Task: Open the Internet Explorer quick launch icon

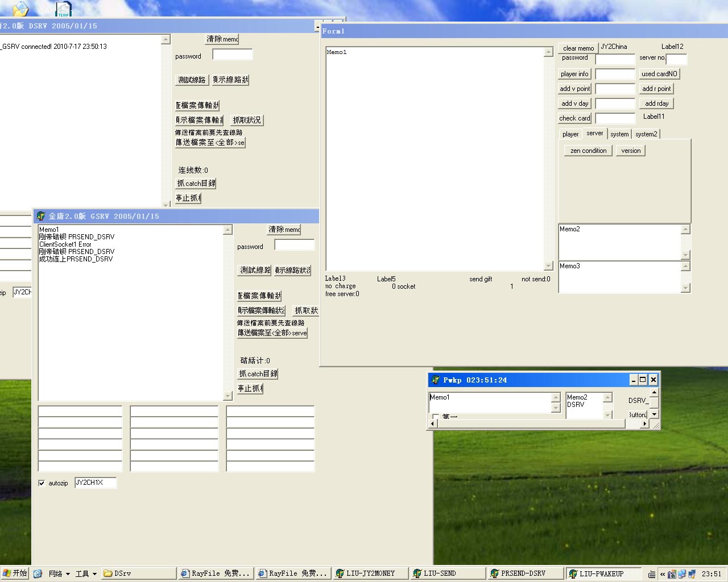Action: coord(38,573)
